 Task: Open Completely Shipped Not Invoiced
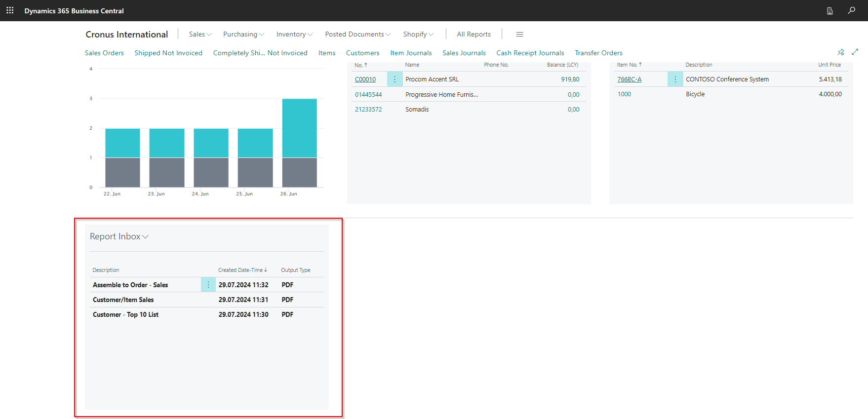click(x=260, y=53)
